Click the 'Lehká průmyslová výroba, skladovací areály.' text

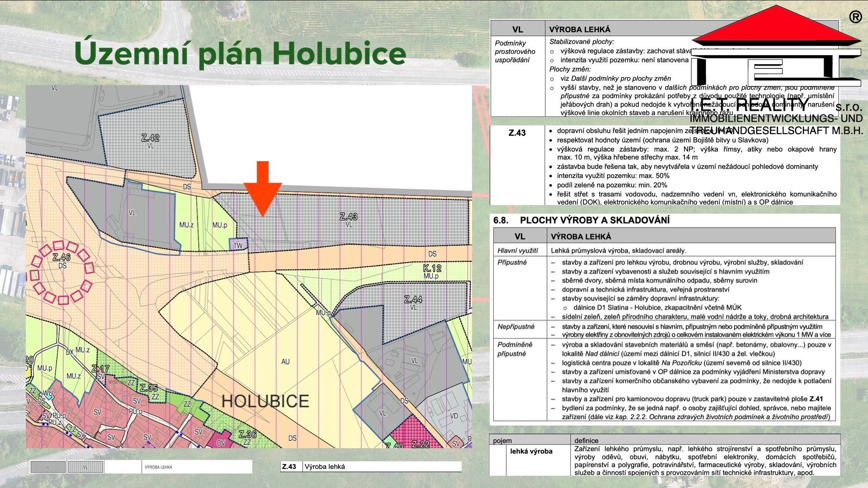click(x=618, y=250)
